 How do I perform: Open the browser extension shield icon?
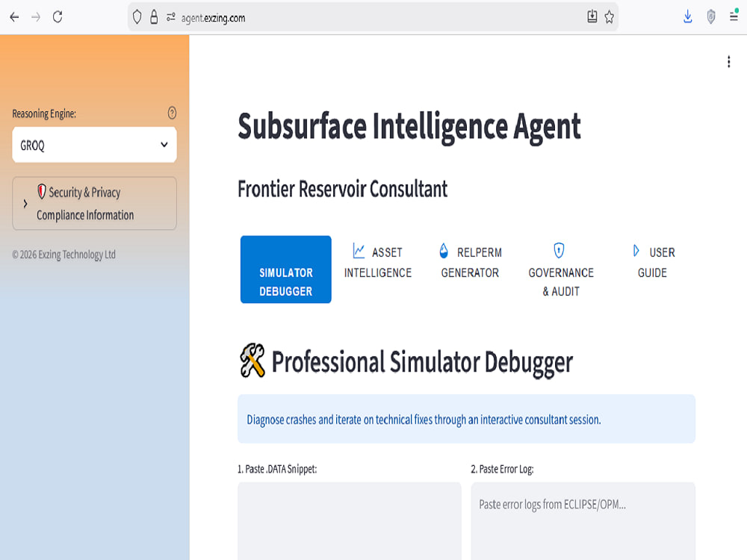click(x=711, y=17)
